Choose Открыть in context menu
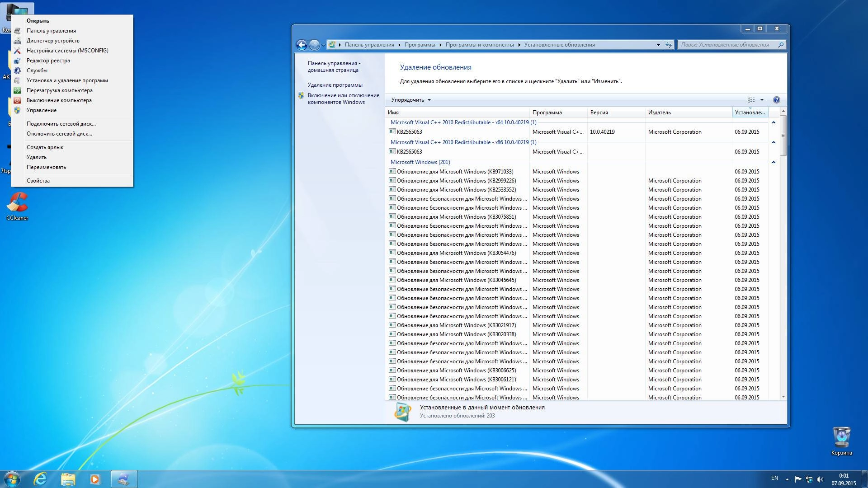Image resolution: width=868 pixels, height=488 pixels. click(72, 21)
